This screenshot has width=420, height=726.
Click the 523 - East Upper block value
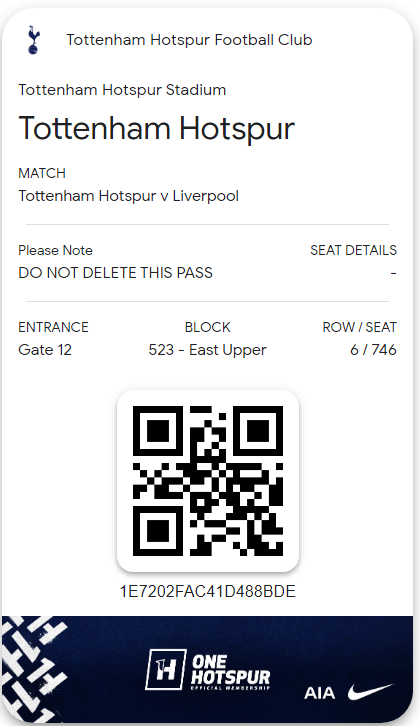pos(207,350)
